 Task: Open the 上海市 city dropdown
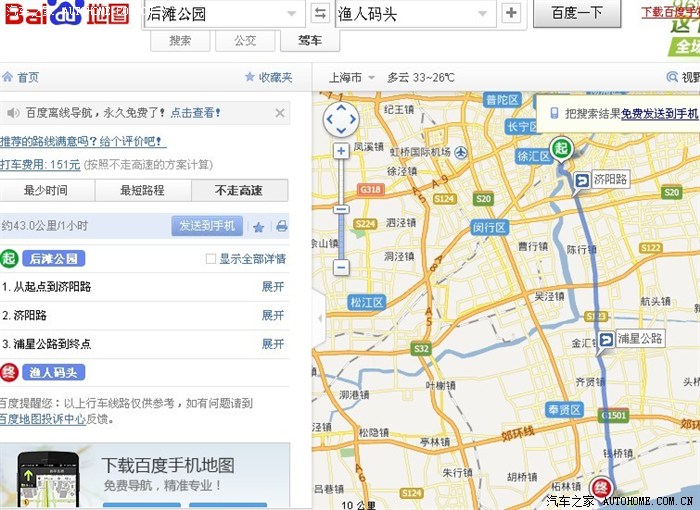point(351,77)
